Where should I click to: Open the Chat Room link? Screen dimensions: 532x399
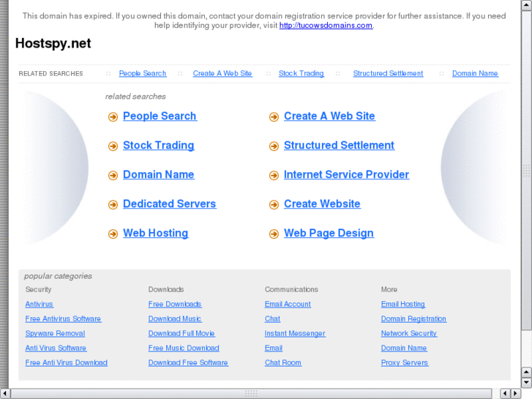click(283, 362)
